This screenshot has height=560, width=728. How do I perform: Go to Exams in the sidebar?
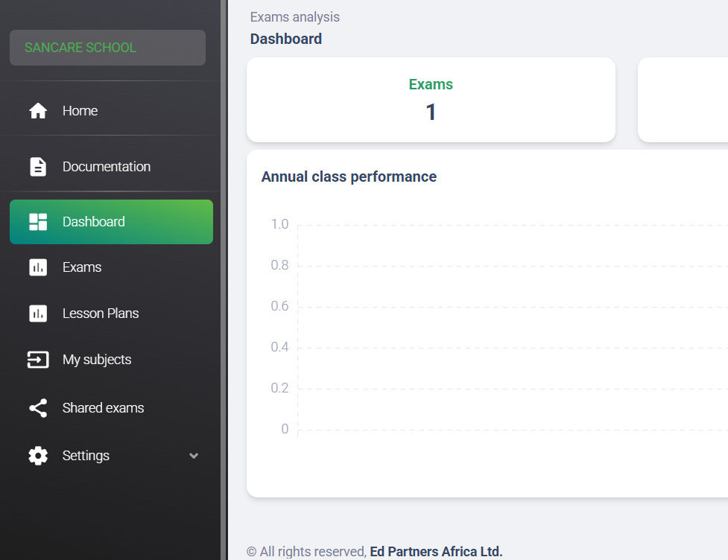(x=82, y=267)
